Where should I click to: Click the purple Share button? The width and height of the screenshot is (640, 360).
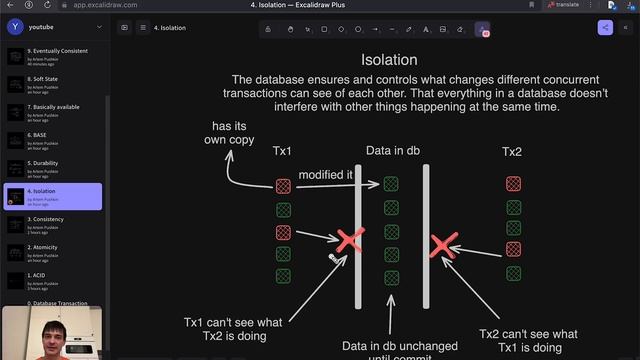pyautogui.click(x=605, y=28)
